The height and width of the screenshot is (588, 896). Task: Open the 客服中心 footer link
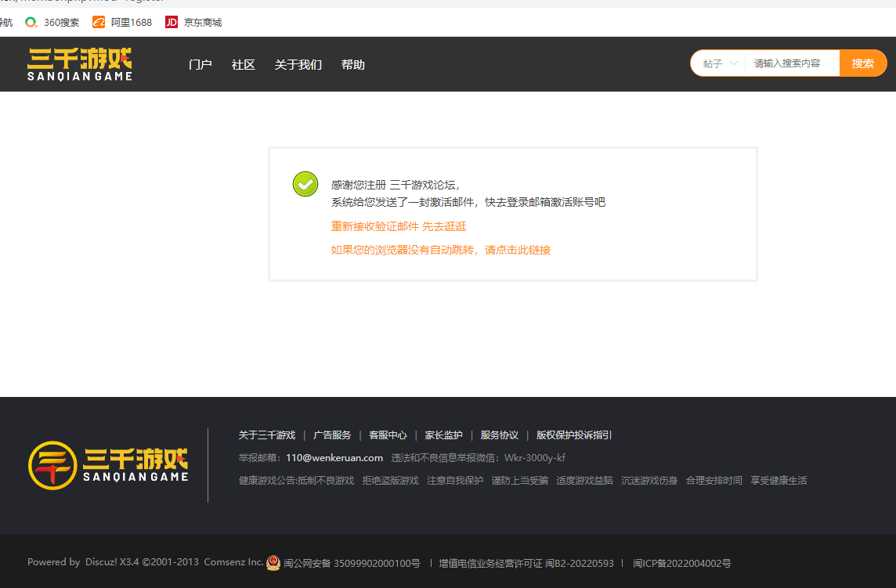[x=388, y=435]
